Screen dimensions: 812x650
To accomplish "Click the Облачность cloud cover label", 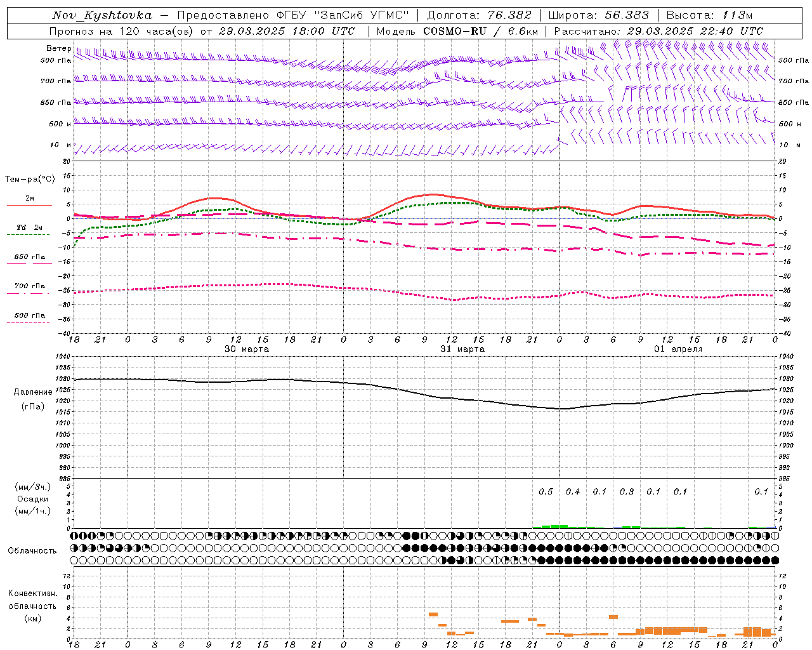I will (x=32, y=550).
